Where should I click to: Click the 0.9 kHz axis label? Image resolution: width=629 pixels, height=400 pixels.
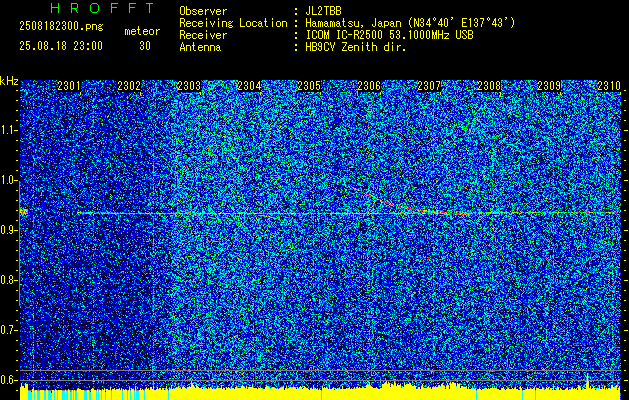click(x=9, y=230)
